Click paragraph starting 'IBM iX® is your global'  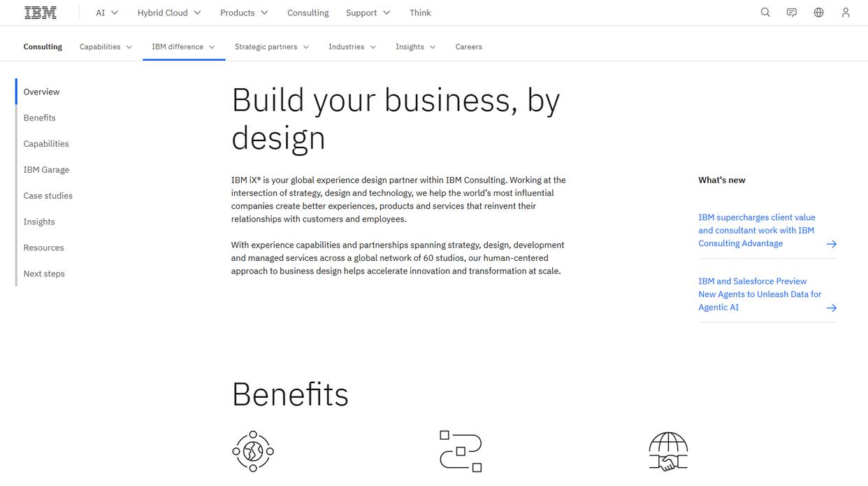click(398, 199)
